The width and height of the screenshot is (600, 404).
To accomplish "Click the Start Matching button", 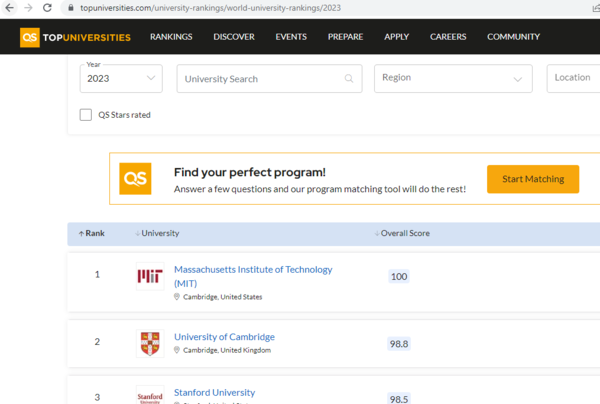I will tap(533, 179).
